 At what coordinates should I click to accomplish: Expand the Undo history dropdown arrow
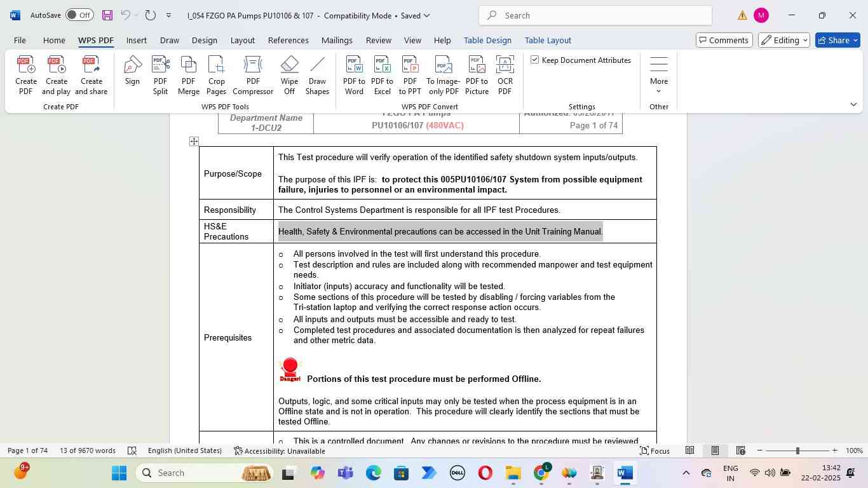click(x=136, y=15)
